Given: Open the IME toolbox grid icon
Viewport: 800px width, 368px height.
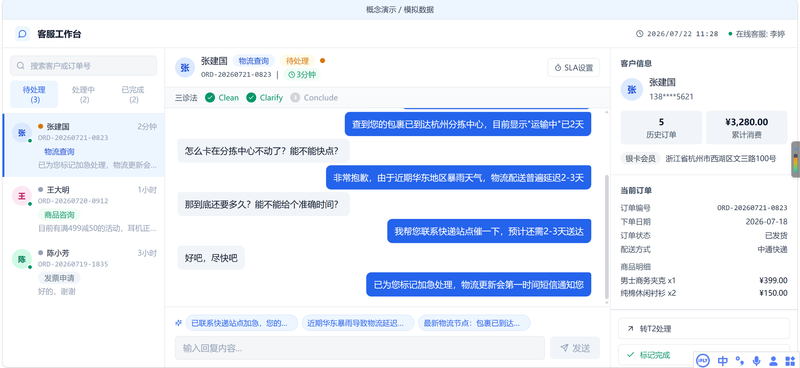Looking at the screenshot, I should 790,361.
